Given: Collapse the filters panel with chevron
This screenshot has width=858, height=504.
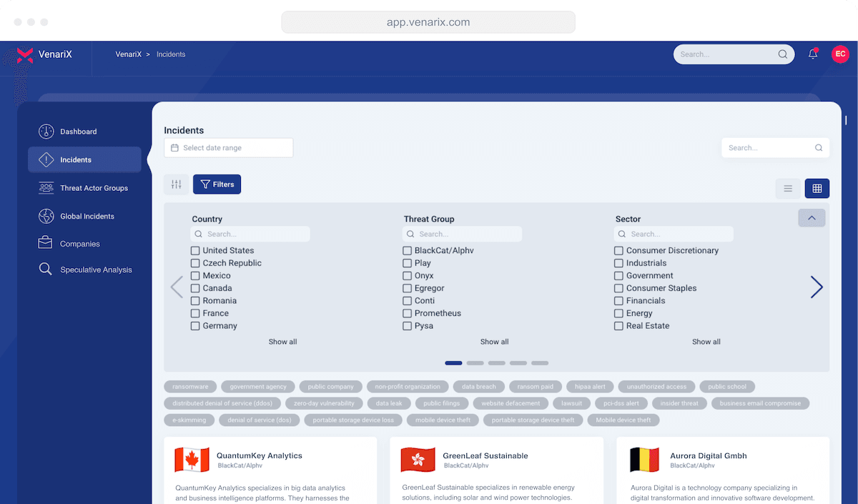Looking at the screenshot, I should [x=812, y=218].
